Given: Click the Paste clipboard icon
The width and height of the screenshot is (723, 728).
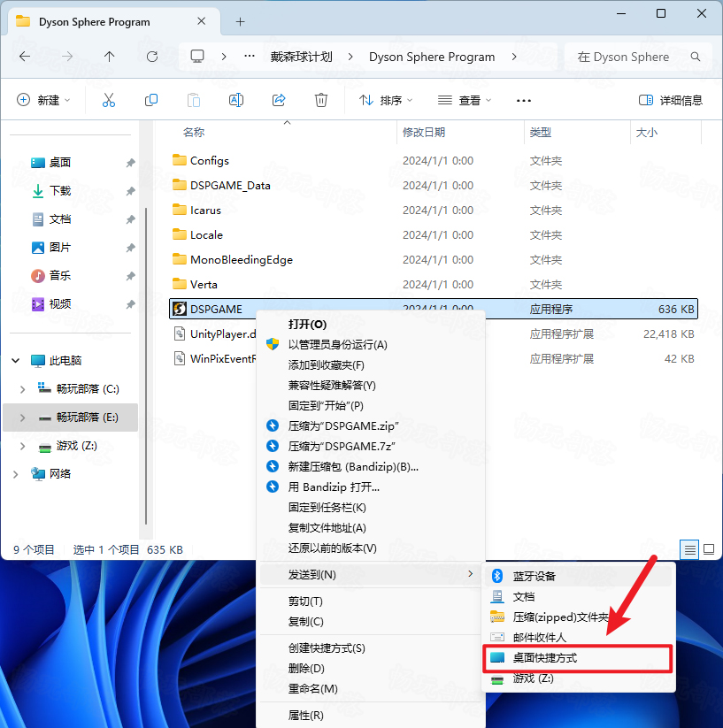Looking at the screenshot, I should 194,100.
